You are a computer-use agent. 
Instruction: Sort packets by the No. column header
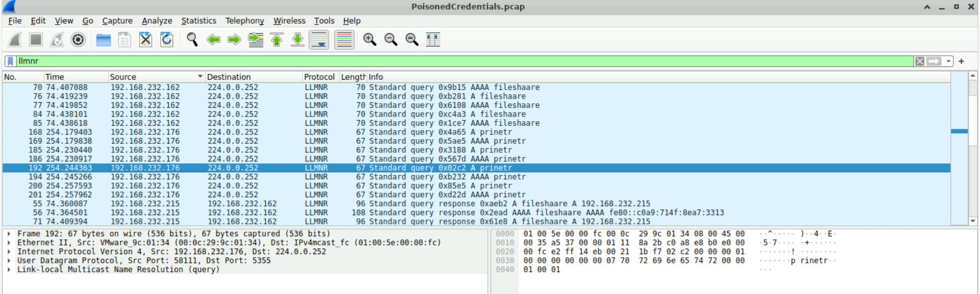point(23,77)
